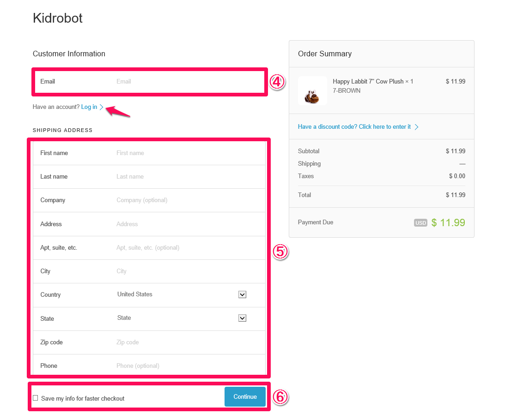This screenshot has height=420, width=511.
Task: Click into the First name field
Action: tap(149, 153)
